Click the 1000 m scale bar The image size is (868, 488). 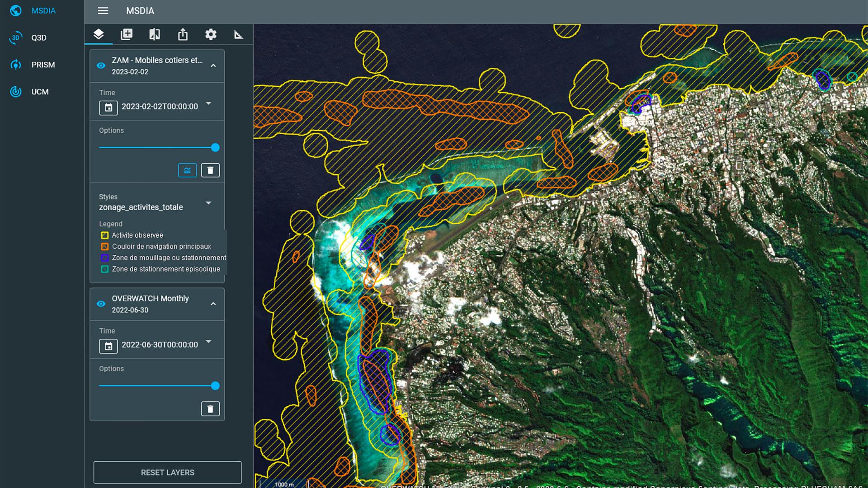[284, 484]
